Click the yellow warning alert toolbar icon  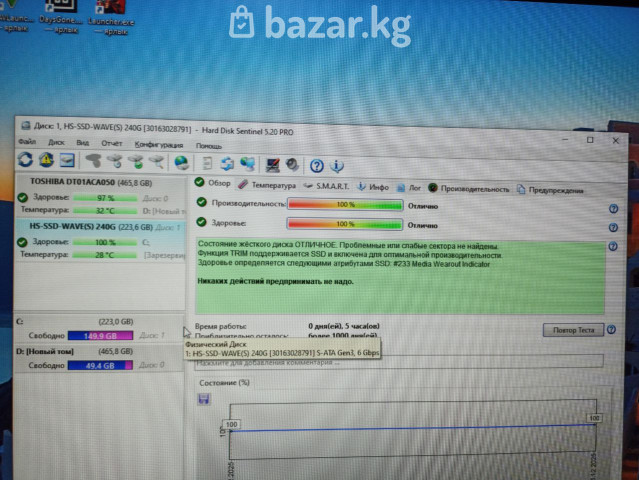[46, 160]
